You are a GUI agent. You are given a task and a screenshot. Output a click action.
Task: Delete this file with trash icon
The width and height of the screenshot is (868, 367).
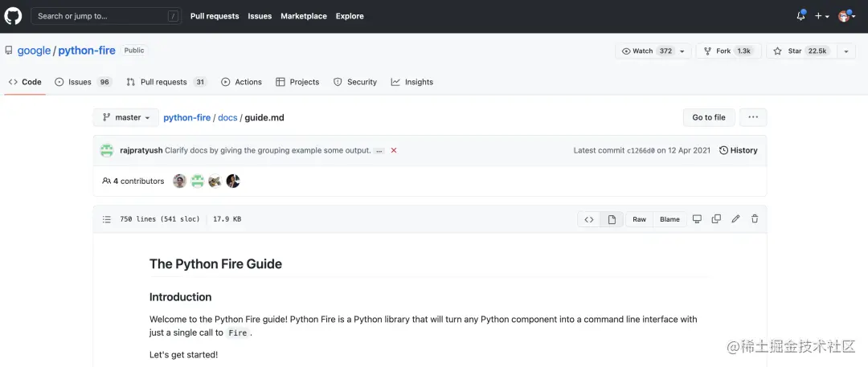click(x=755, y=219)
